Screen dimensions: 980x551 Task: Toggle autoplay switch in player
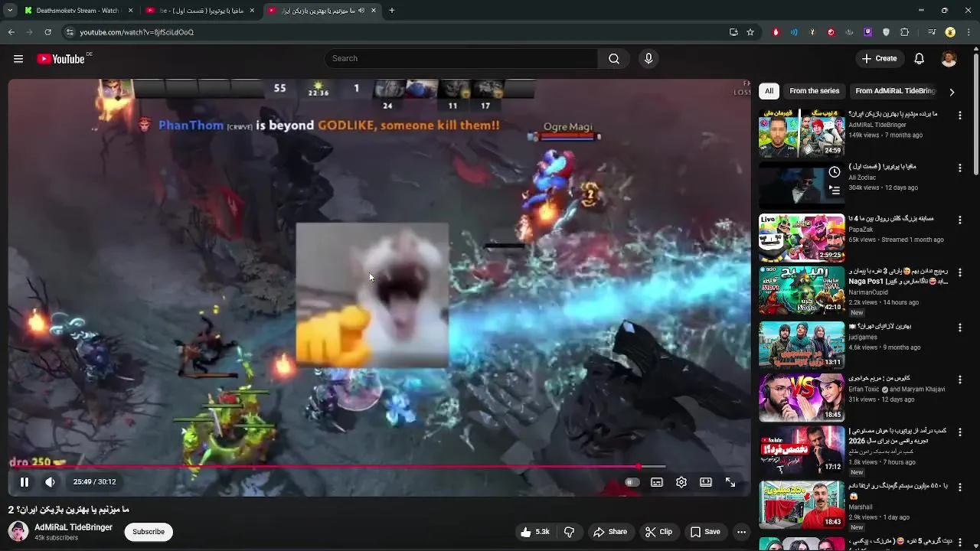click(632, 482)
